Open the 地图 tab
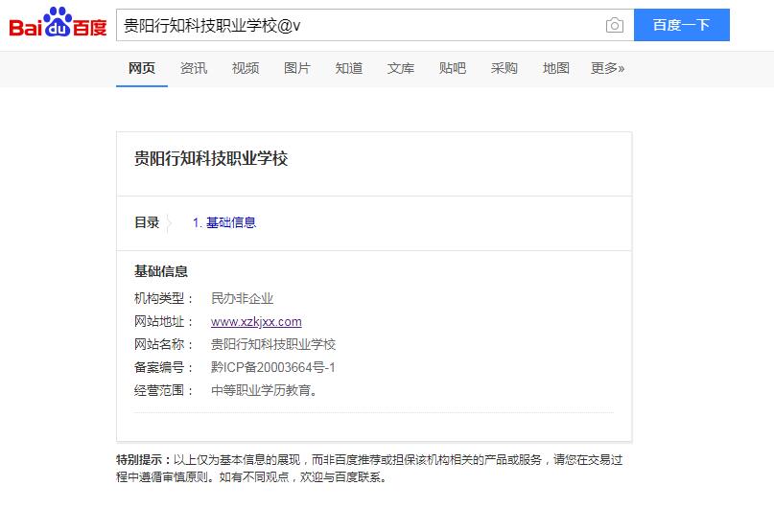The image size is (774, 532). pos(556,68)
